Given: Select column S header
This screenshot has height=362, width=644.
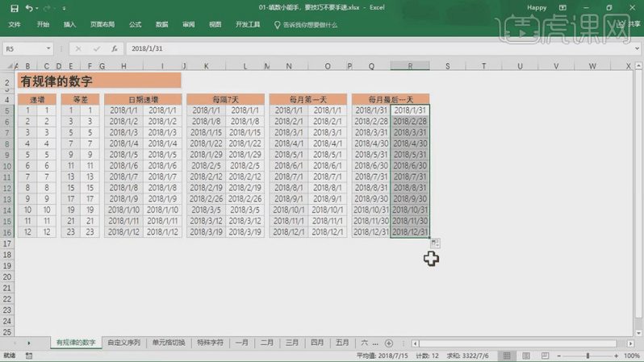Looking at the screenshot, I should (x=448, y=65).
